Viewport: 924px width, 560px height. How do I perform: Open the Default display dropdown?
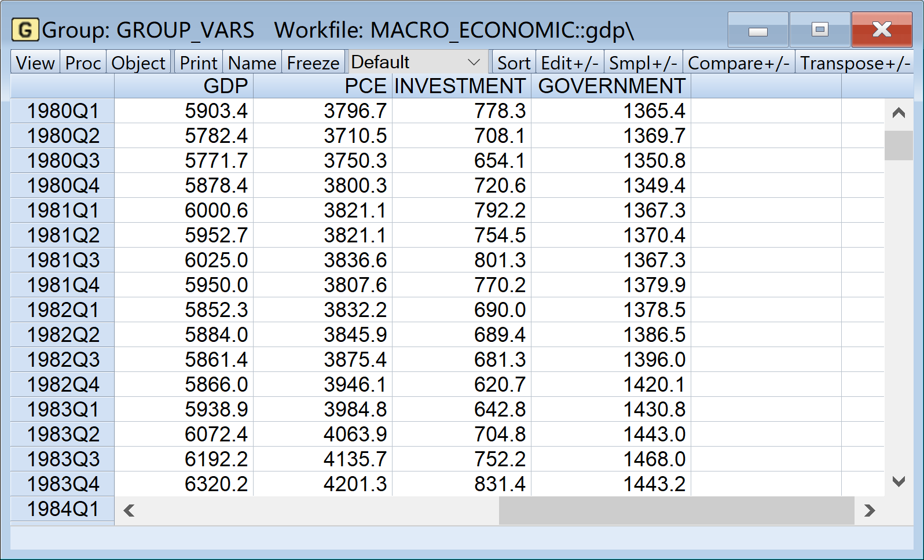click(417, 62)
